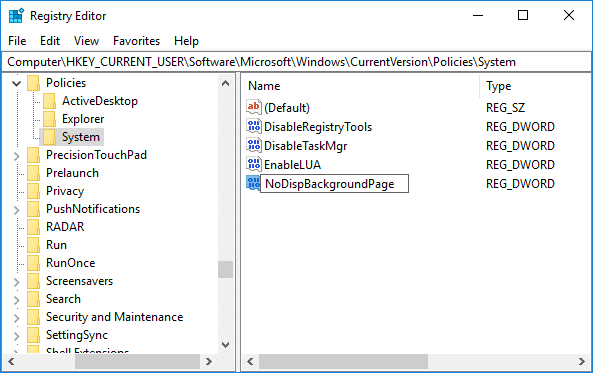This screenshot has height=373, width=593.
Task: Click the Explorer folder icon
Action: click(49, 119)
